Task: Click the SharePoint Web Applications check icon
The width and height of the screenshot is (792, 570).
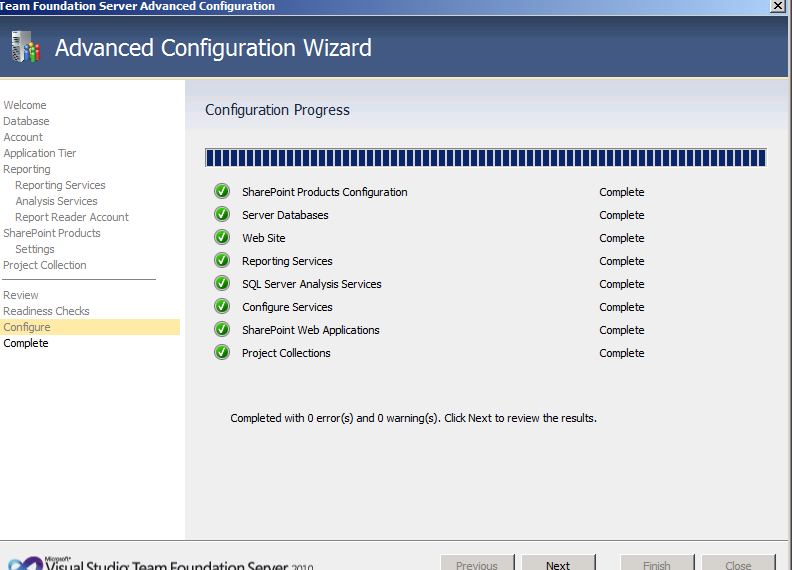Action: [x=222, y=330]
